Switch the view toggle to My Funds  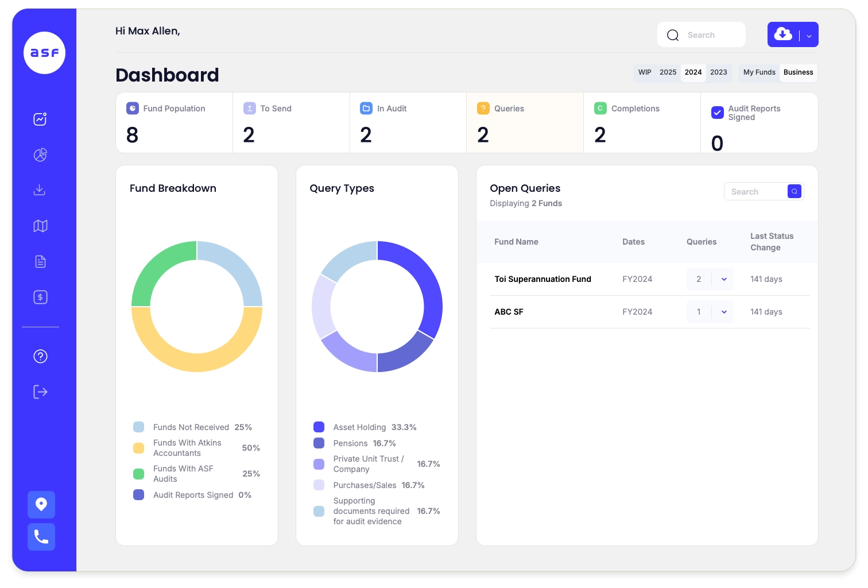759,72
